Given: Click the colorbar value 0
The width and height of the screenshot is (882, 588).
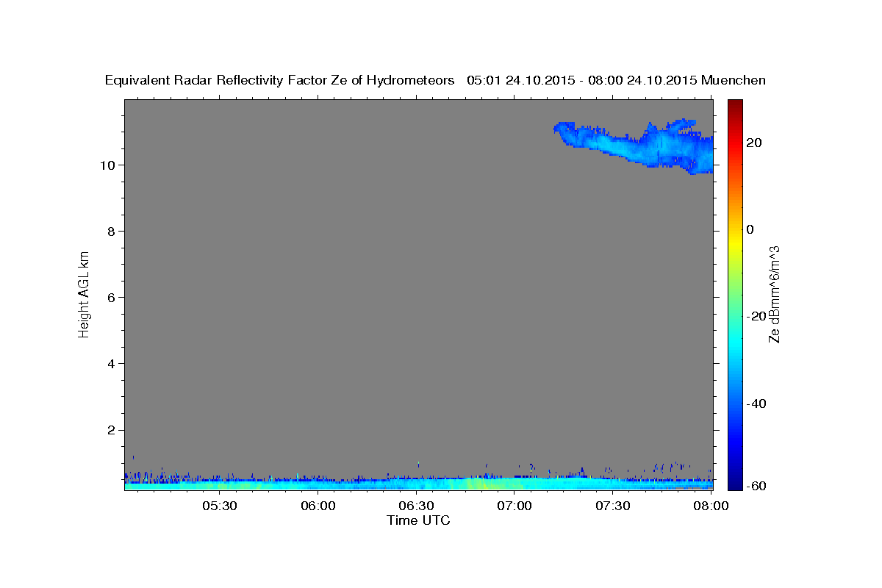Looking at the screenshot, I should point(750,229).
